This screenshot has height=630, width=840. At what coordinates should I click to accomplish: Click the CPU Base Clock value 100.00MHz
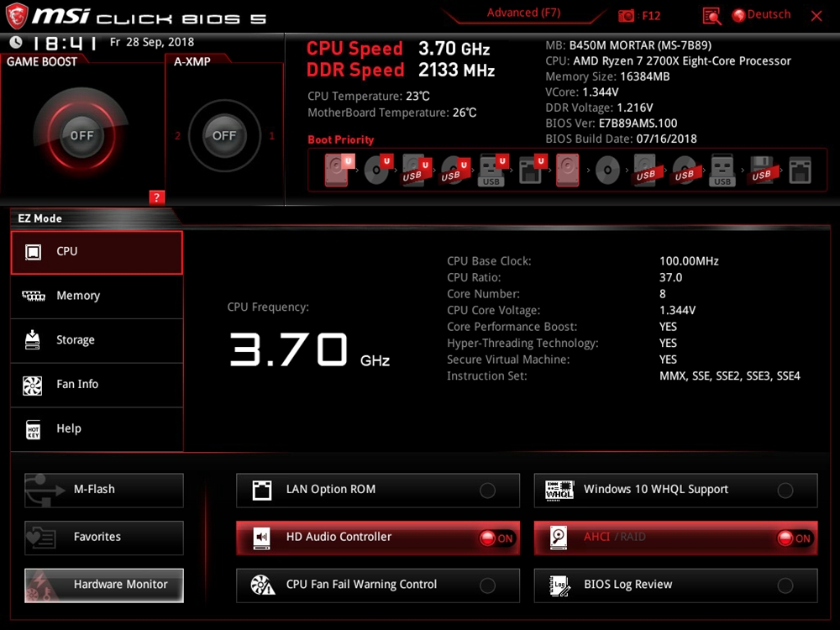(689, 261)
